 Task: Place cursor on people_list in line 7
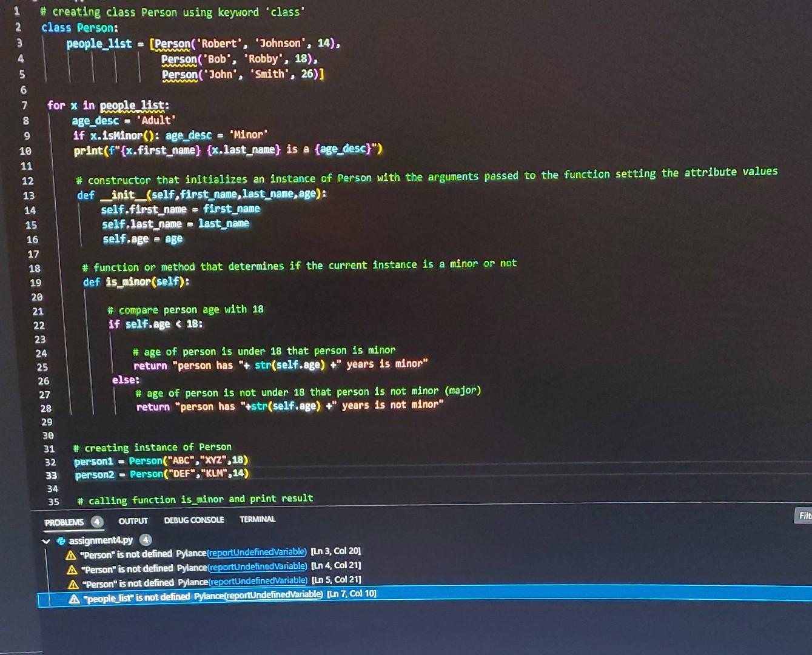point(133,105)
